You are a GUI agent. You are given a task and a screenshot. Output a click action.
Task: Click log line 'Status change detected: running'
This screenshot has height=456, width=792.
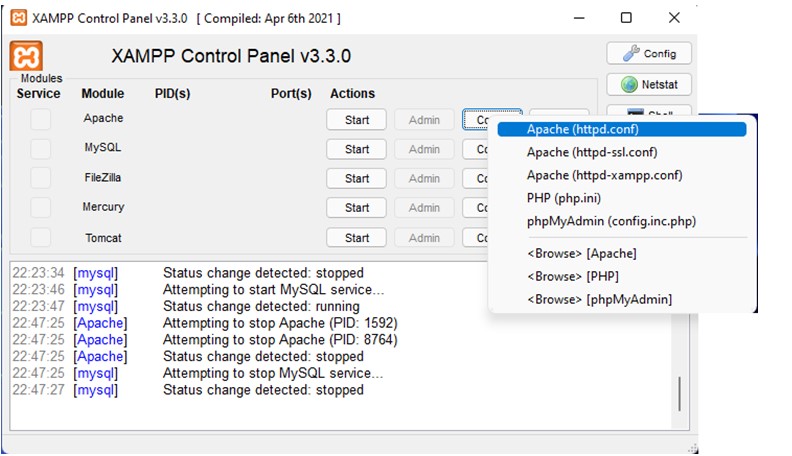pyautogui.click(x=261, y=307)
